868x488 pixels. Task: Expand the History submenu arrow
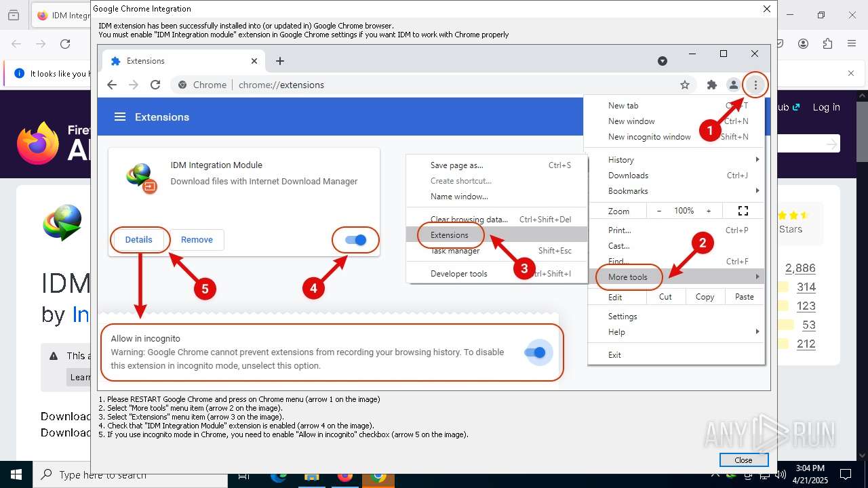point(757,159)
